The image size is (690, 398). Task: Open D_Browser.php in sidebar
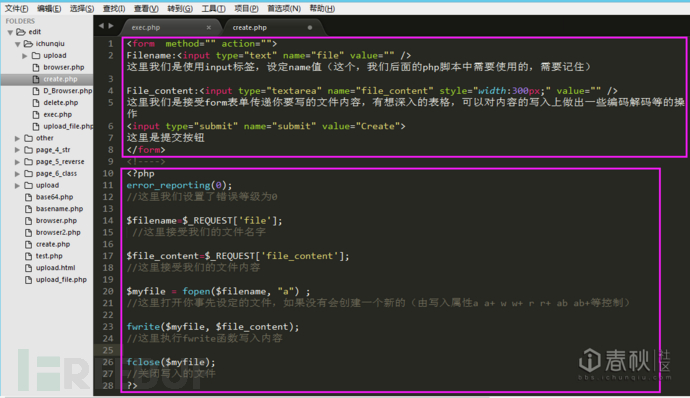point(68,91)
